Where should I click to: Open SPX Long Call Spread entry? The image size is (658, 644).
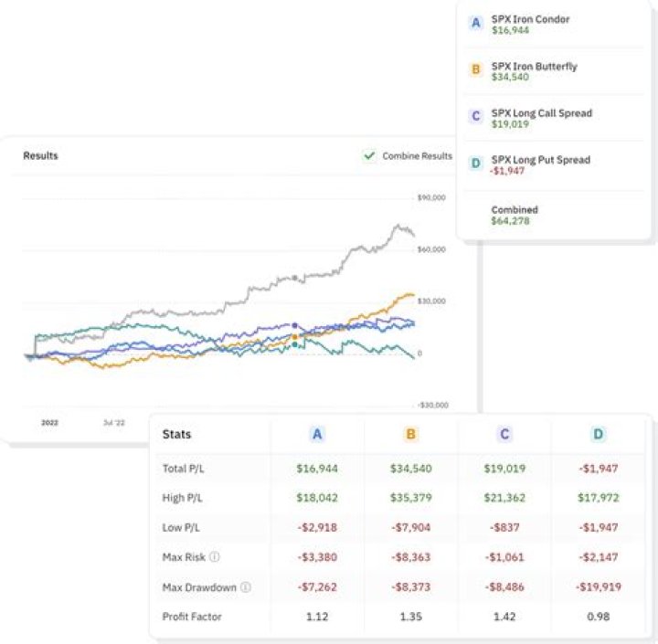[x=541, y=113]
